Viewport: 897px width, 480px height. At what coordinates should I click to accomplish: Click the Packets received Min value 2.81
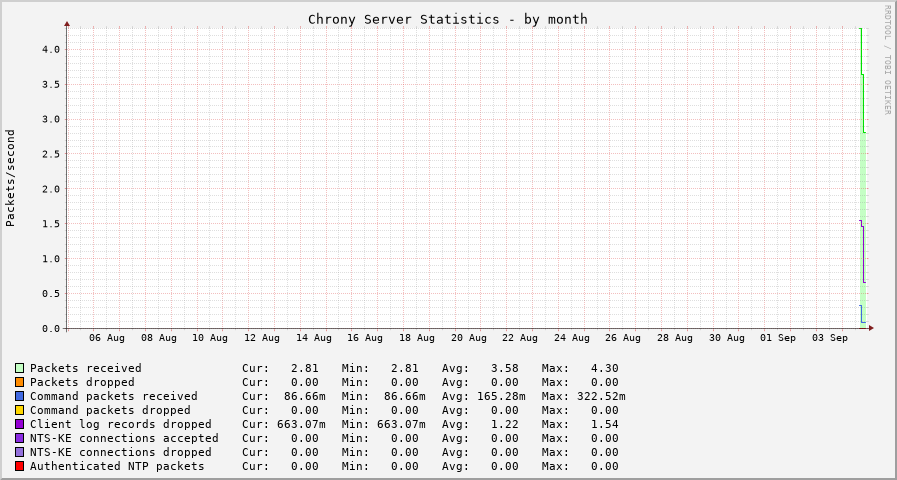[404, 368]
